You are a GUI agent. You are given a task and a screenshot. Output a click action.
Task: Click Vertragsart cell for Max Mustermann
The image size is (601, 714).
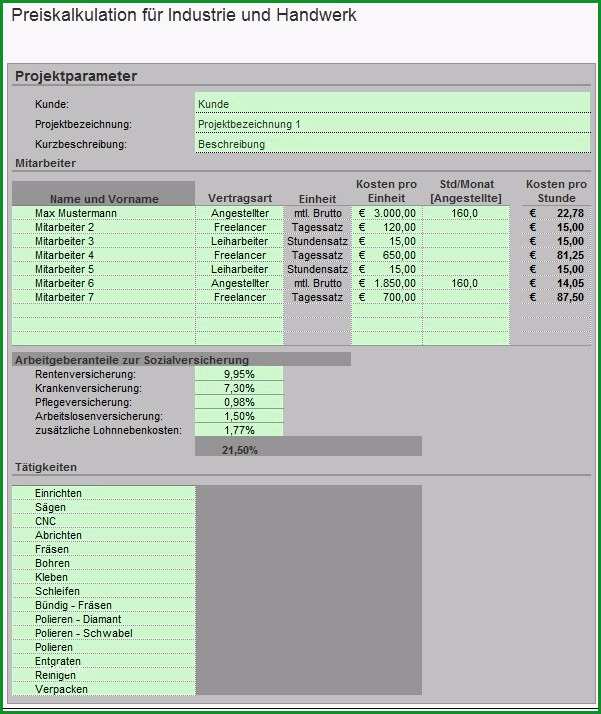(239, 213)
